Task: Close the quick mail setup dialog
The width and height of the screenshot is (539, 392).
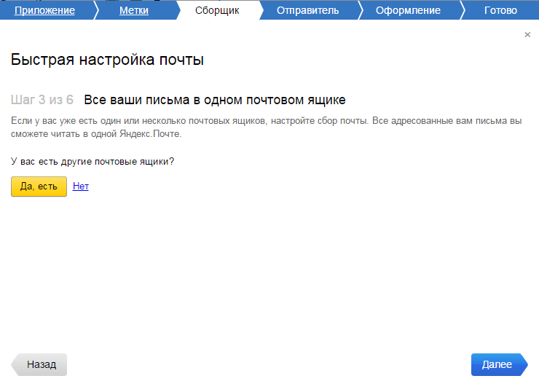Action: pos(527,34)
